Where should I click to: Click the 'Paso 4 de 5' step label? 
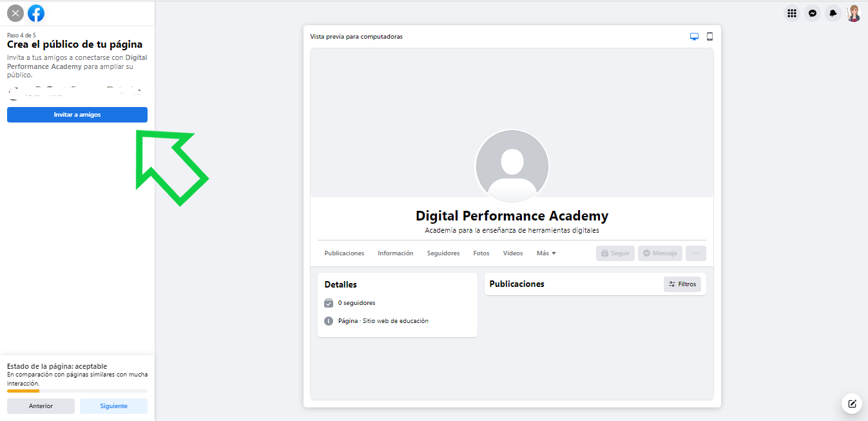(x=21, y=35)
